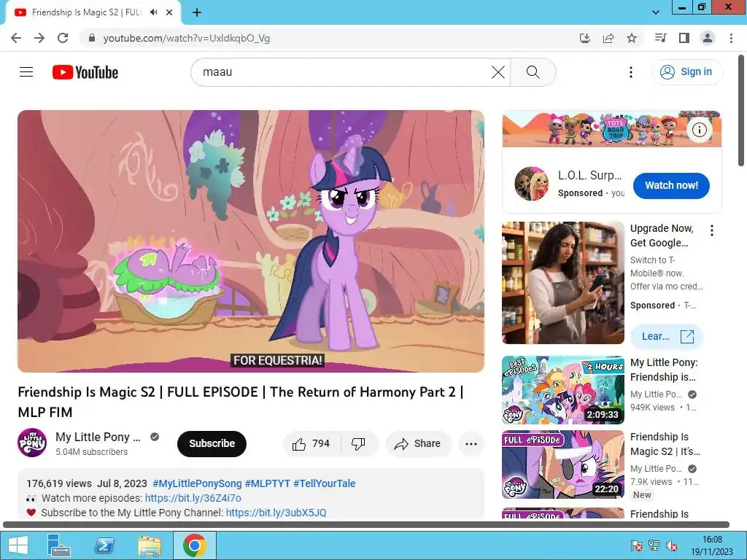Open YouTube settings three-dot menu
The image size is (747, 560).
pos(631,72)
